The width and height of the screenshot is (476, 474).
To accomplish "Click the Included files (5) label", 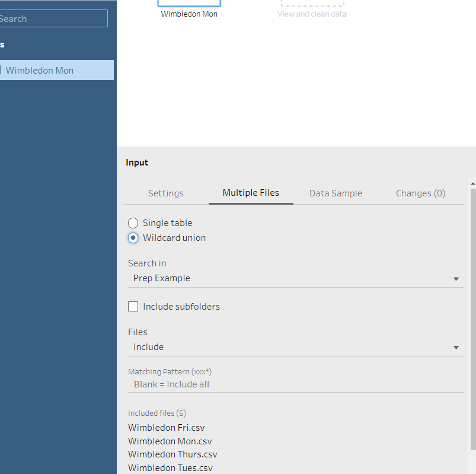I will tap(157, 413).
